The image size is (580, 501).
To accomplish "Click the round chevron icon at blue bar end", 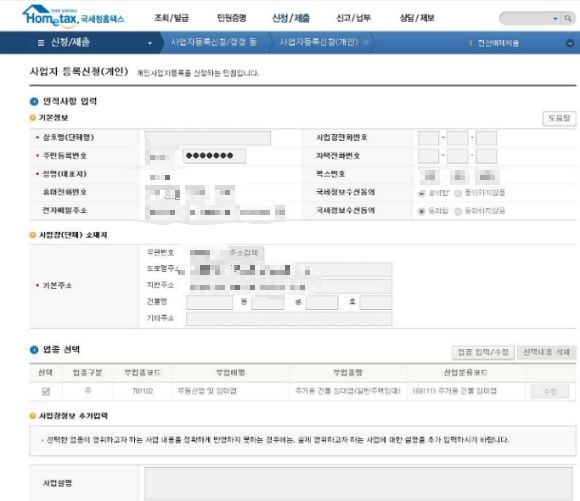I will click(570, 43).
